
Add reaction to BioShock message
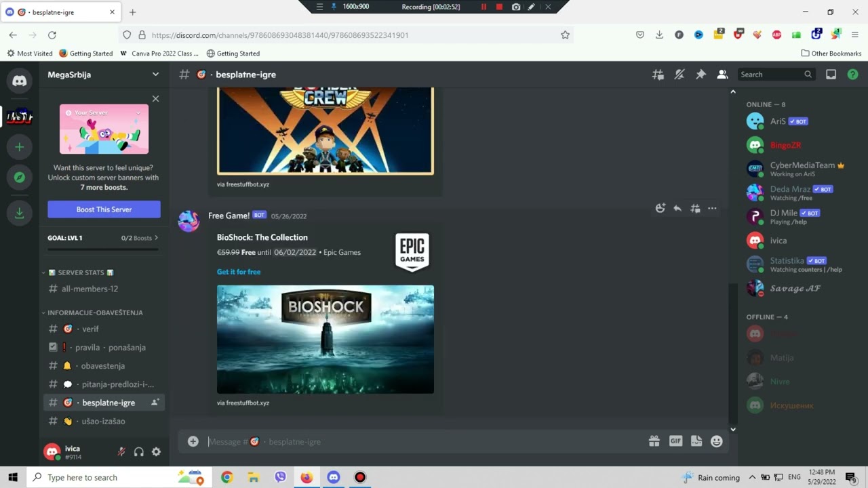[x=660, y=208]
